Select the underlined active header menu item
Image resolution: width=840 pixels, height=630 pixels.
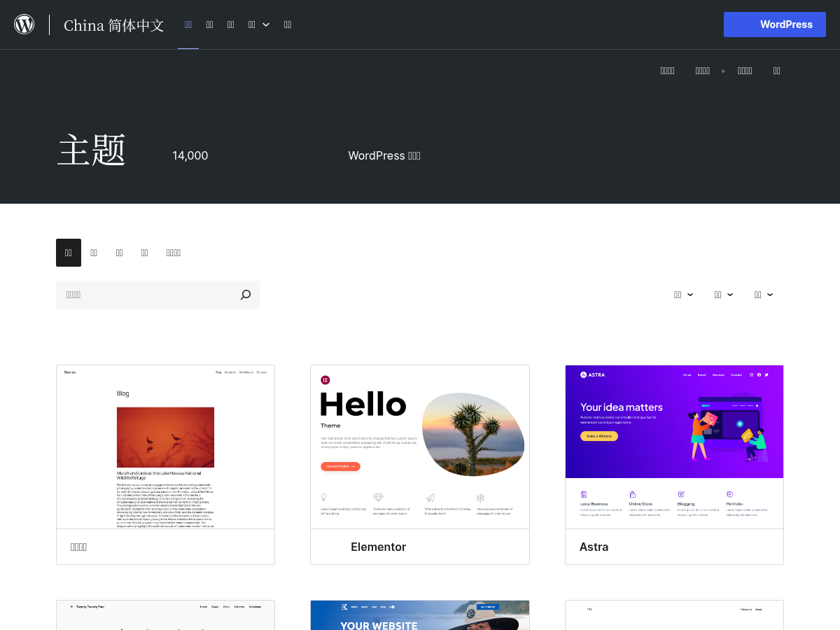coord(188,24)
